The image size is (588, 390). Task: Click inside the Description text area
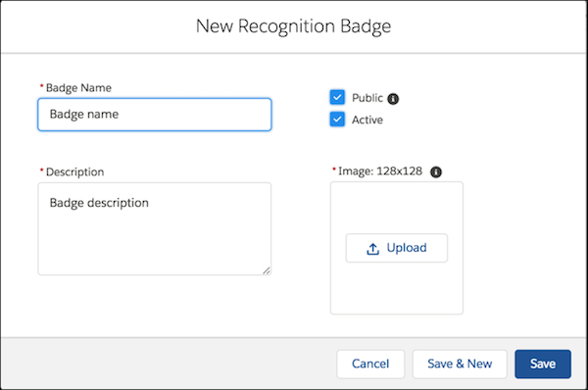[x=155, y=228]
